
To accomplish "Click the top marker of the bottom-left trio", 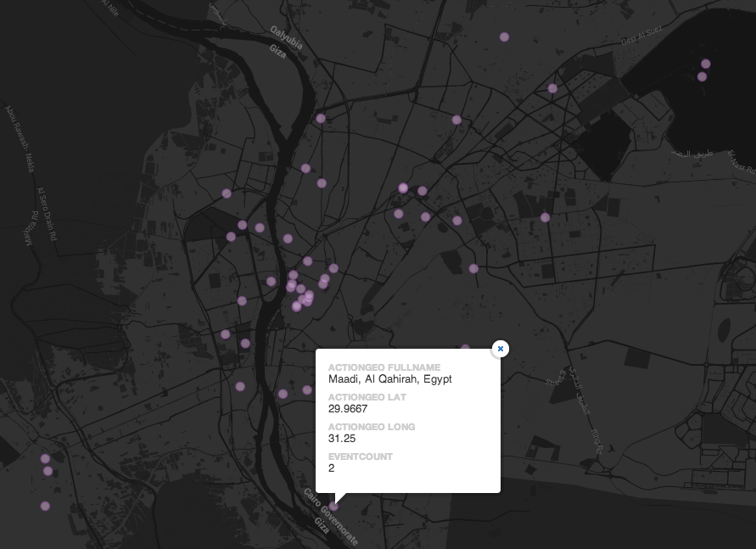I will pos(45,458).
